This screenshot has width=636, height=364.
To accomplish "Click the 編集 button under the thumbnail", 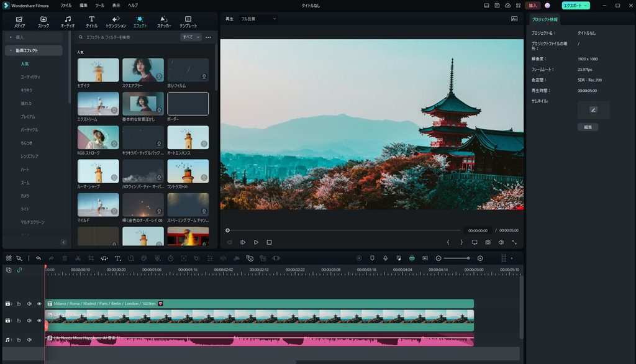I will 588,127.
